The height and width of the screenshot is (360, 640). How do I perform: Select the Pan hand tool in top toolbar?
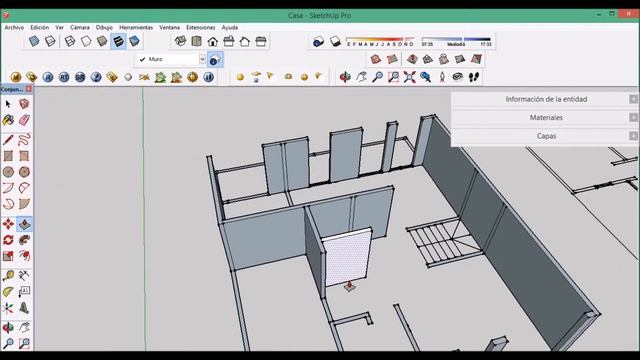click(361, 76)
